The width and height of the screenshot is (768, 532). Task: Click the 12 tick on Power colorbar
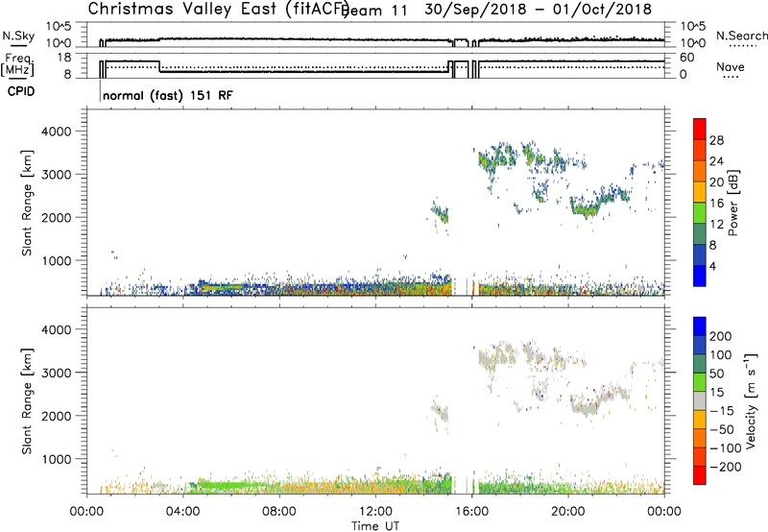pos(716,225)
